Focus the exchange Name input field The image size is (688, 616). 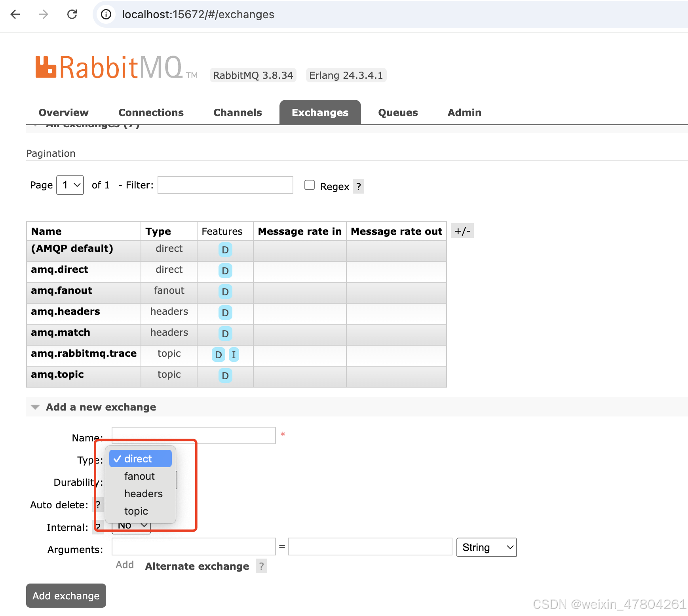click(194, 435)
